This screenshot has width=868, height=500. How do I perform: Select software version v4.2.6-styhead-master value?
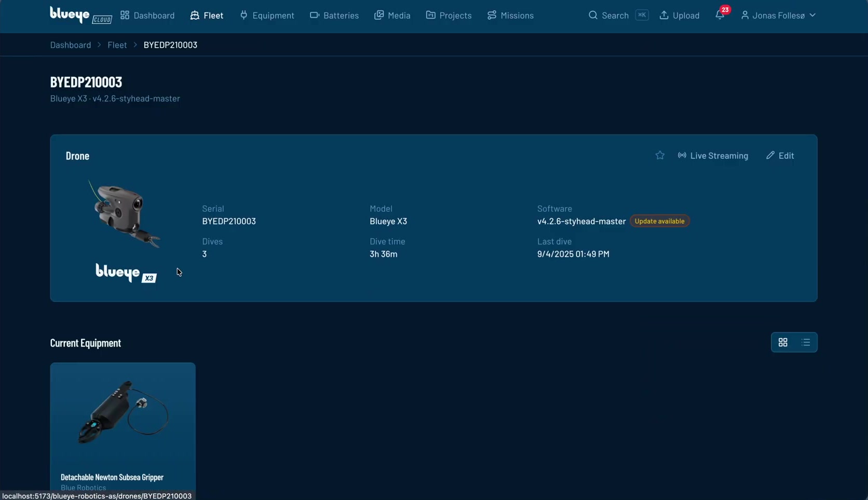(x=581, y=221)
